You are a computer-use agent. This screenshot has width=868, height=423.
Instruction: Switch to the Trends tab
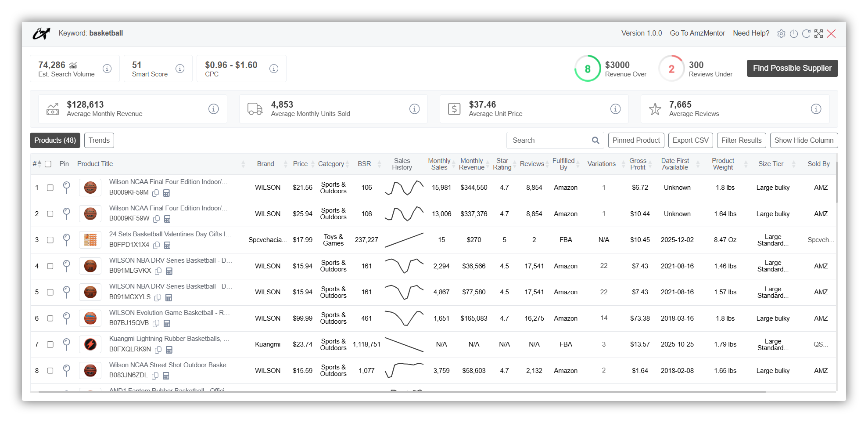(99, 141)
